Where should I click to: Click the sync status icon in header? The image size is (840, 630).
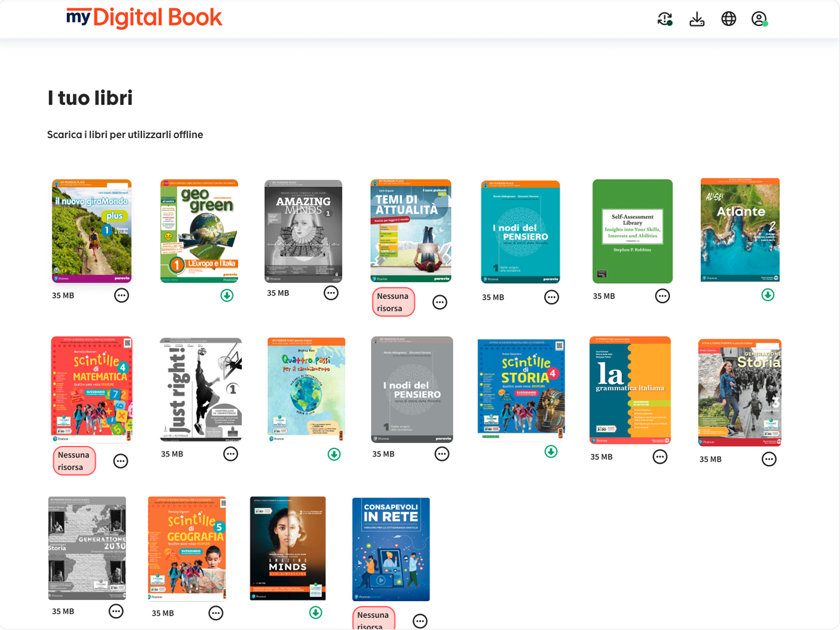(665, 19)
